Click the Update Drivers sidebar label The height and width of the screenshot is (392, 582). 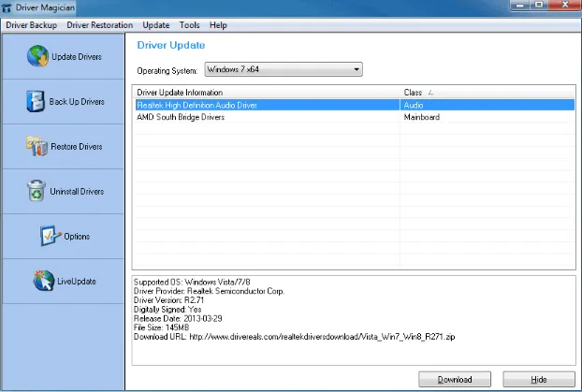coord(77,57)
